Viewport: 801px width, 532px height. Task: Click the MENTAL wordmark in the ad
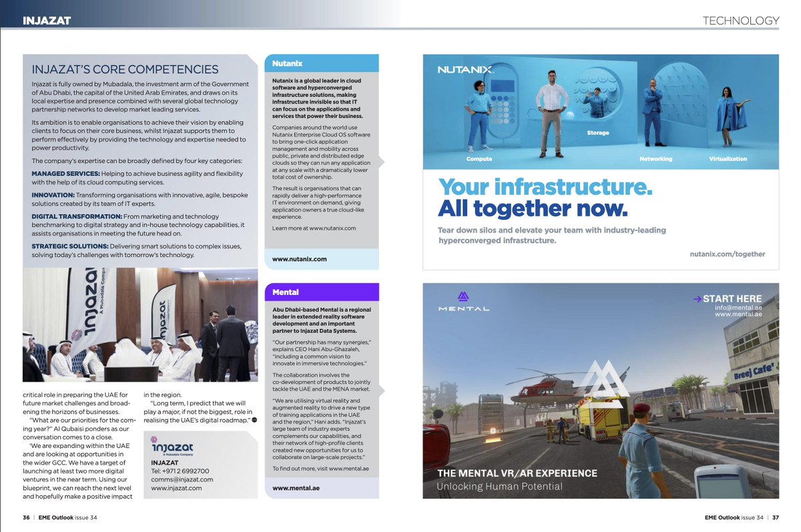[x=463, y=308]
